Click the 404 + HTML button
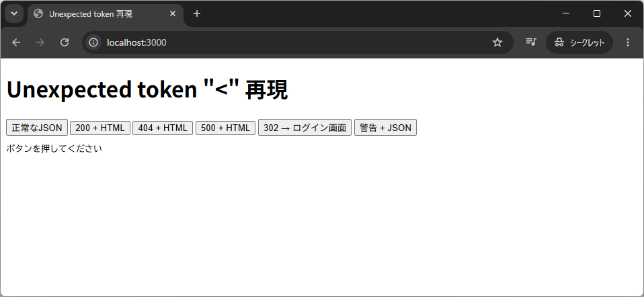The width and height of the screenshot is (644, 297). tap(163, 128)
